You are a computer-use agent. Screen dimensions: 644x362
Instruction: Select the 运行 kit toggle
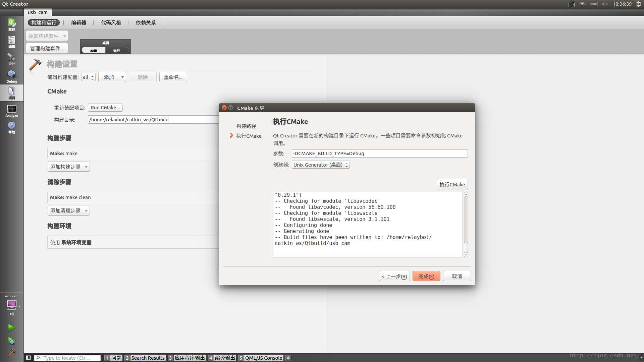[x=117, y=50]
